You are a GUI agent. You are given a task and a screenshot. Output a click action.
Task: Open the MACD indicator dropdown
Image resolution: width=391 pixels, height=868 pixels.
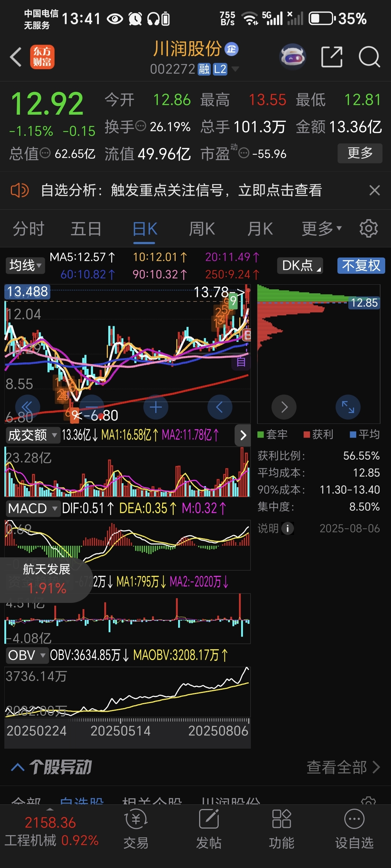pyautogui.click(x=33, y=509)
